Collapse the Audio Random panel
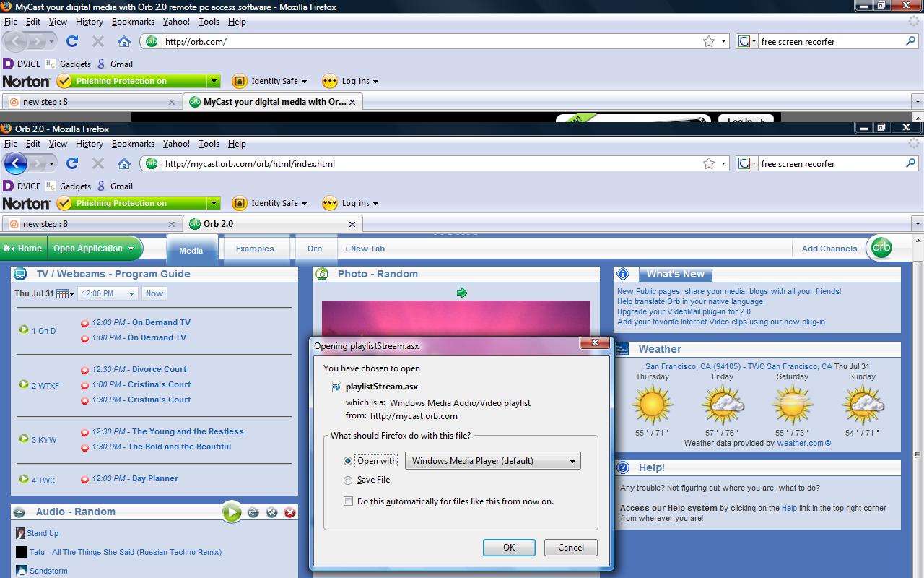Image resolution: width=924 pixels, height=578 pixels. [x=20, y=512]
